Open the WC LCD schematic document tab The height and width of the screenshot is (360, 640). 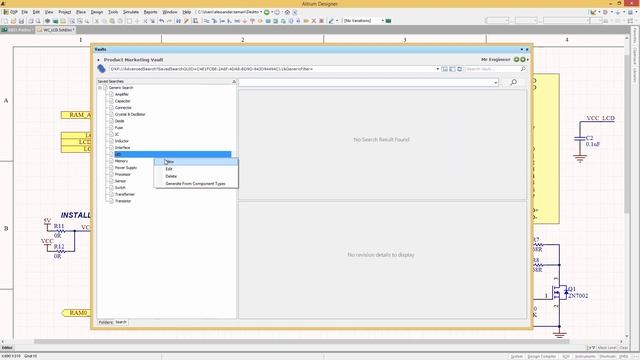(56, 30)
